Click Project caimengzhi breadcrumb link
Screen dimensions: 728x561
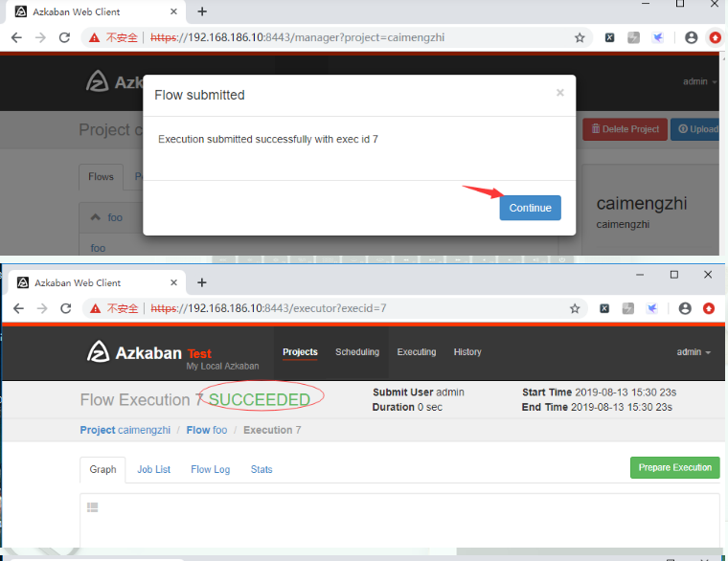tap(125, 430)
